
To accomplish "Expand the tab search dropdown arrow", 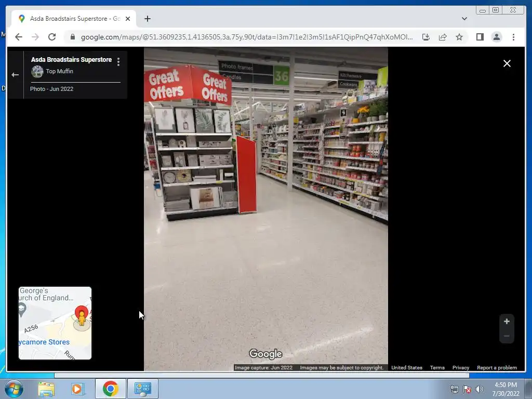I will coord(464,19).
